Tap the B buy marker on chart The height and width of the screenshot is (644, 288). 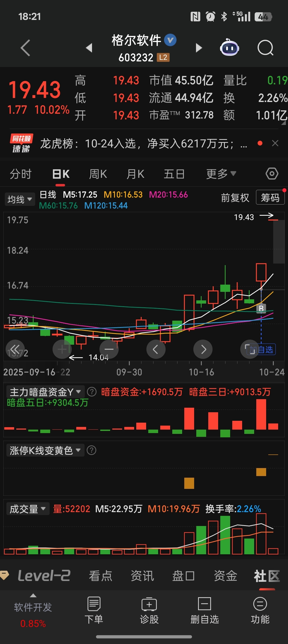[x=261, y=308]
